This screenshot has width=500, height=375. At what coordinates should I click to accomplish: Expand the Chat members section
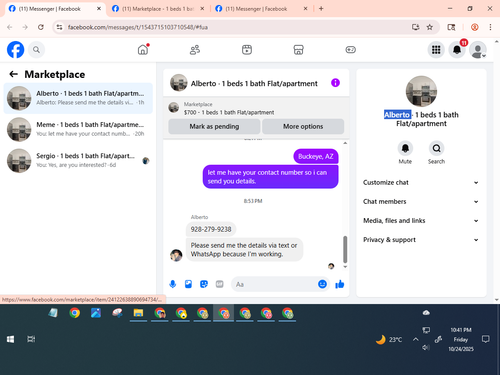(x=421, y=201)
